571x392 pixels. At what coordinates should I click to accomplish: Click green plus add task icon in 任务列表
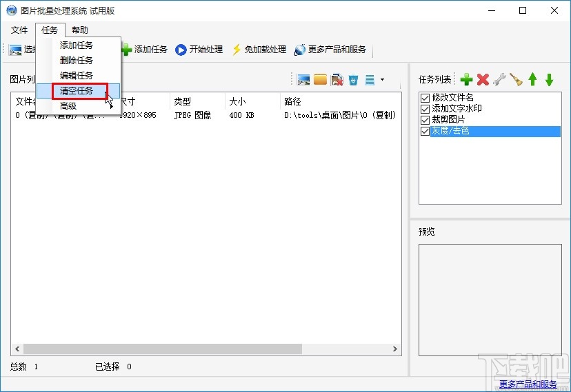click(466, 79)
